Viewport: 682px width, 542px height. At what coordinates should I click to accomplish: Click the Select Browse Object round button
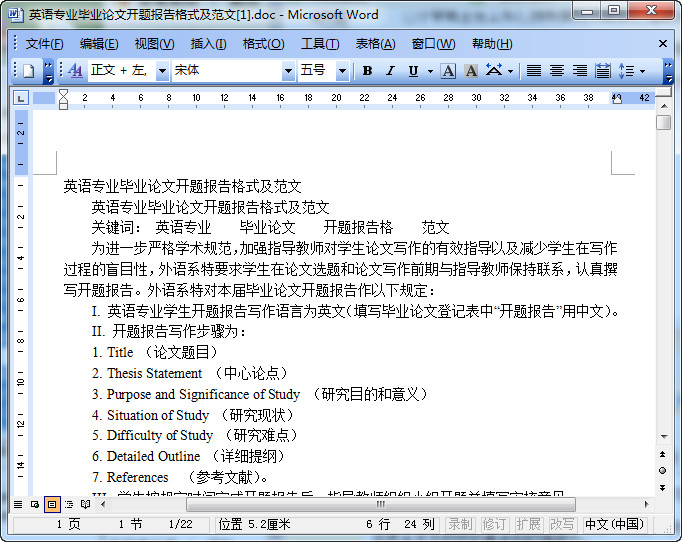(663, 471)
